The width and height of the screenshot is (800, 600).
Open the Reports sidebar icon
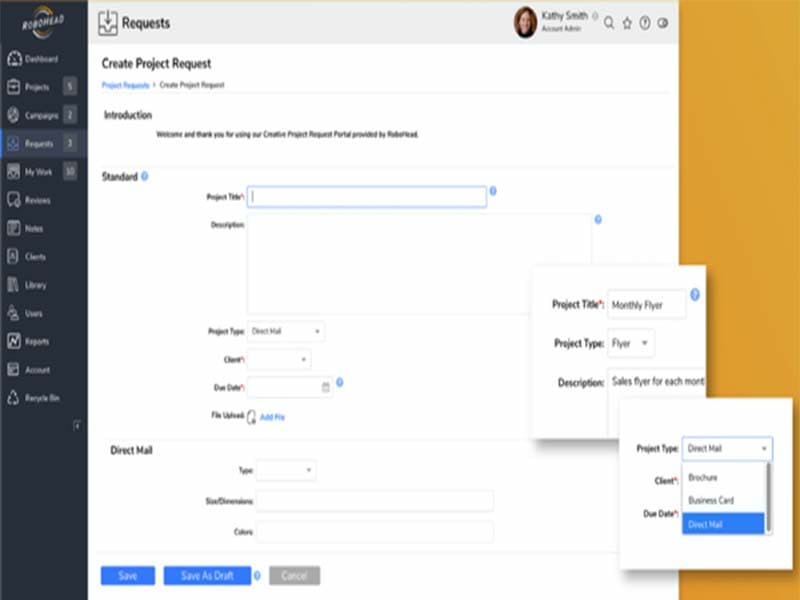coord(14,341)
